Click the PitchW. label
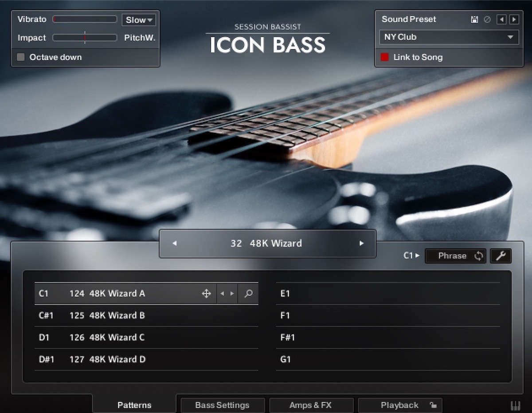This screenshot has height=413, width=532. click(140, 38)
